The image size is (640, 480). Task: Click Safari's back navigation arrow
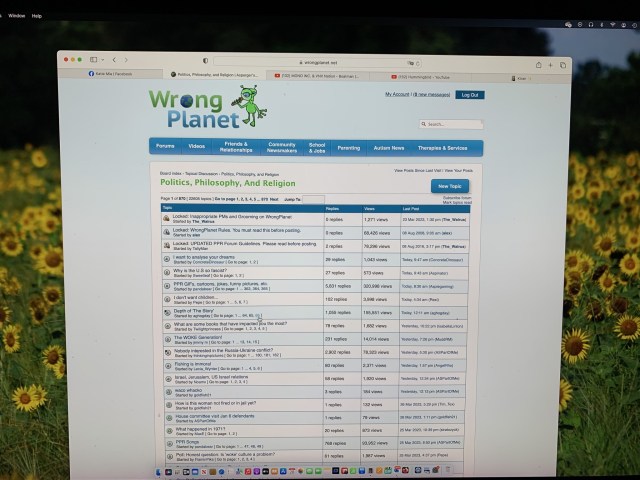pyautogui.click(x=113, y=61)
